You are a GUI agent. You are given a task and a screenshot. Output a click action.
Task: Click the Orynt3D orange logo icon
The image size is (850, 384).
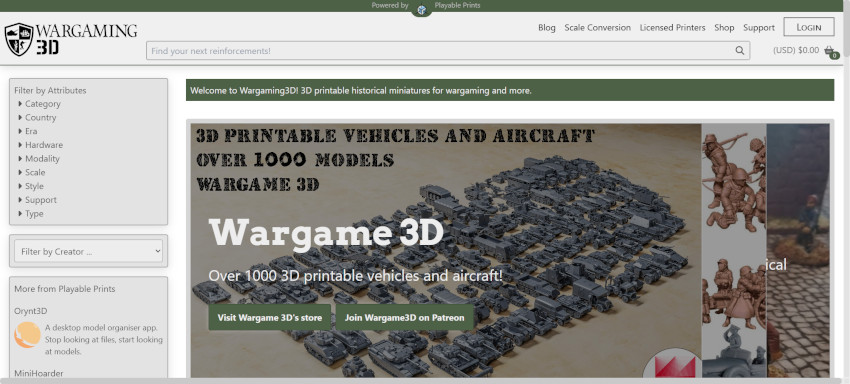(x=27, y=335)
